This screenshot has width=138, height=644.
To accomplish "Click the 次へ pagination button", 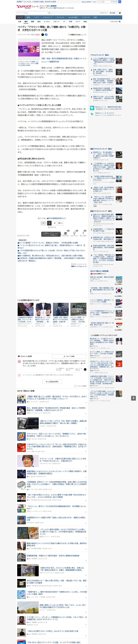I will 61,223.
